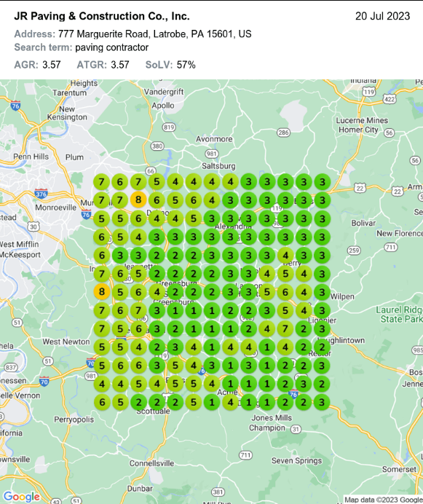Click the AGR value 3.57
The height and width of the screenshot is (504, 423).
click(52, 65)
